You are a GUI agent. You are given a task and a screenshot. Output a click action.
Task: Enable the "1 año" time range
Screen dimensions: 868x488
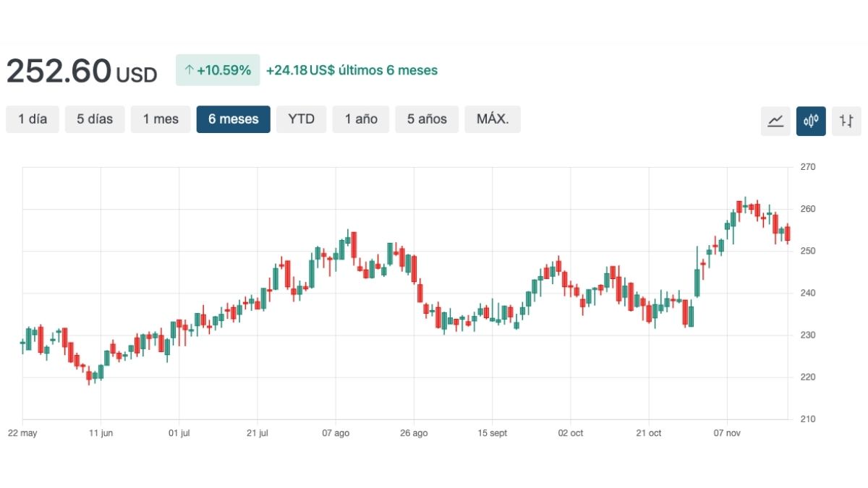[361, 119]
